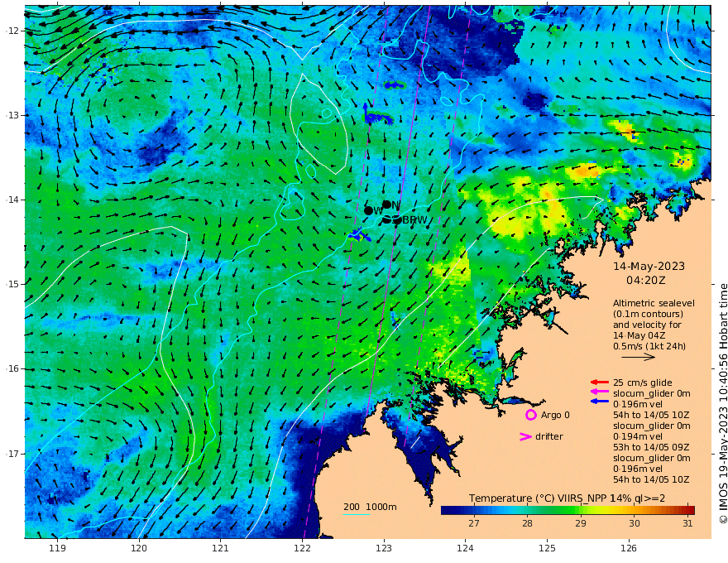Click the black 0.5m/s velocity scale arrow

click(638, 357)
